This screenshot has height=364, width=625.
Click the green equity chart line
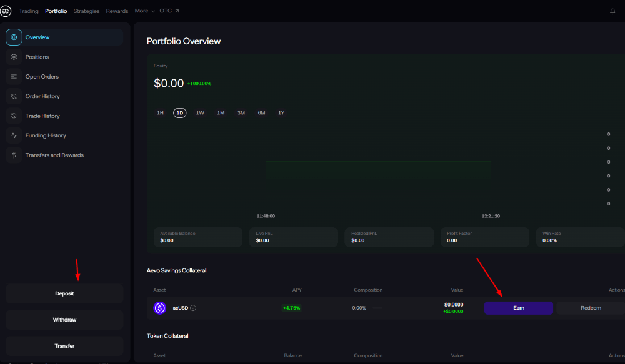tap(378, 162)
